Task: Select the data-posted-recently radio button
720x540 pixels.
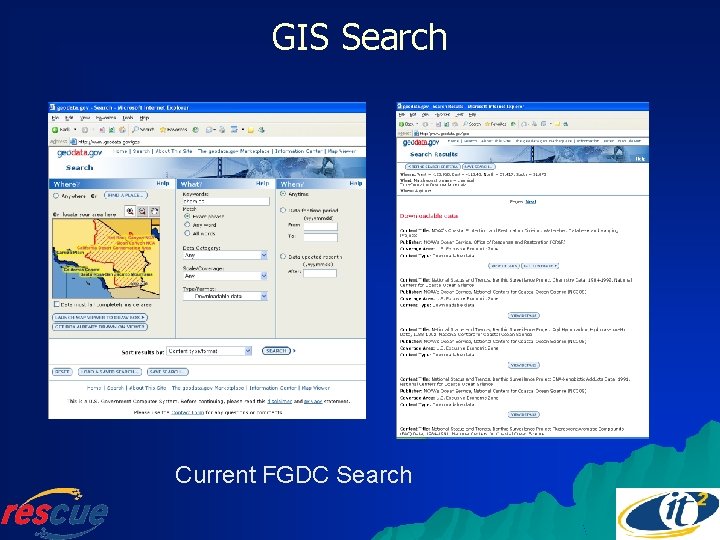Action: coord(283,257)
